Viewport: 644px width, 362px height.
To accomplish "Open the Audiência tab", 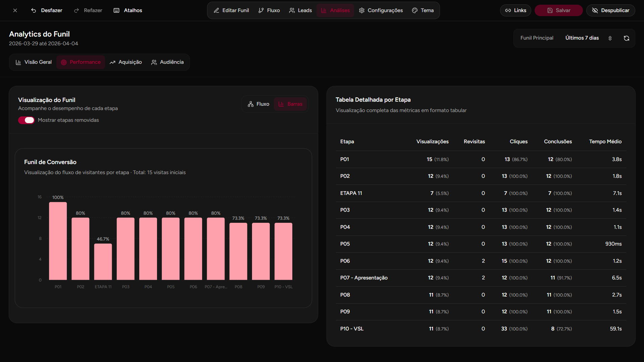I will (167, 62).
